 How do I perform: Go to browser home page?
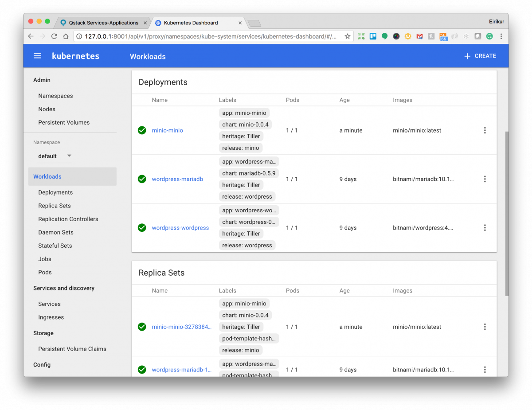click(66, 36)
